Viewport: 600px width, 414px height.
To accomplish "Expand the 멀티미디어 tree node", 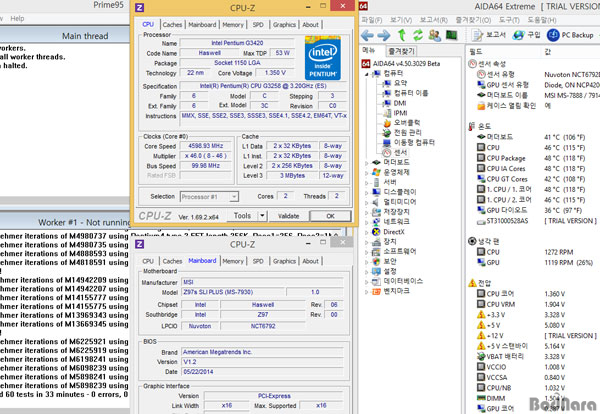I will point(367,203).
